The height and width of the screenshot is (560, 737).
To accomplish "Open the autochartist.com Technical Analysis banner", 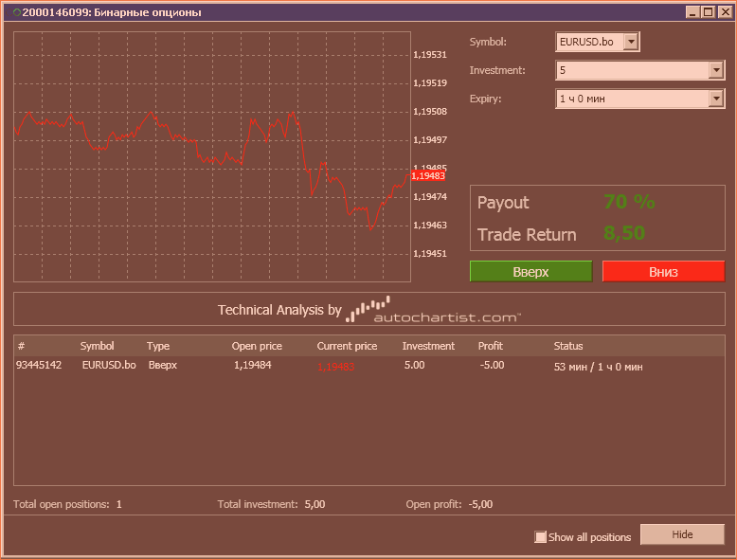I will (368, 309).
